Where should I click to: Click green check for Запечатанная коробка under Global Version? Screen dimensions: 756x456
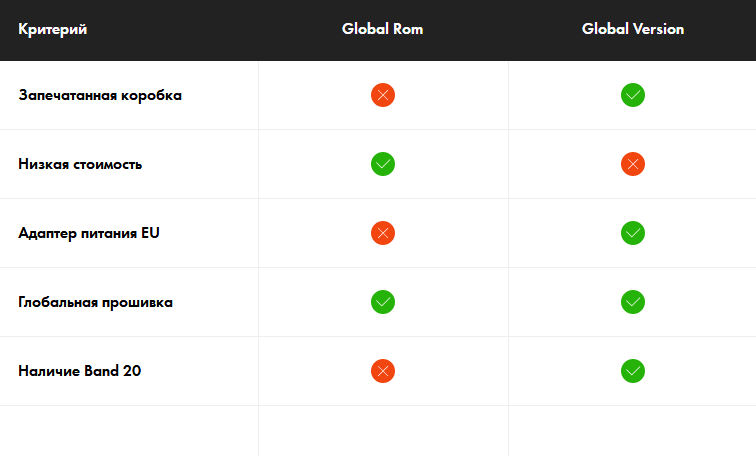point(633,95)
